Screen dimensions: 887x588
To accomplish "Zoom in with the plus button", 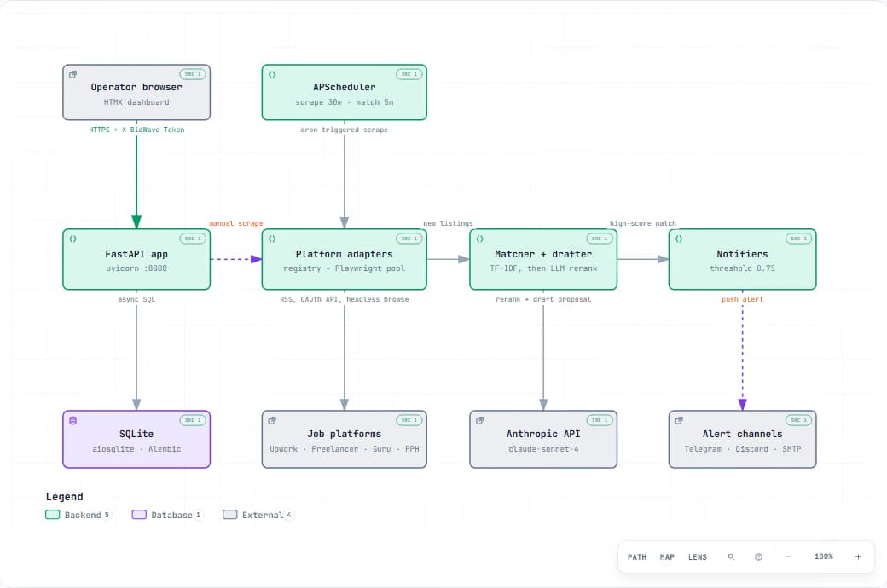I will point(858,557).
